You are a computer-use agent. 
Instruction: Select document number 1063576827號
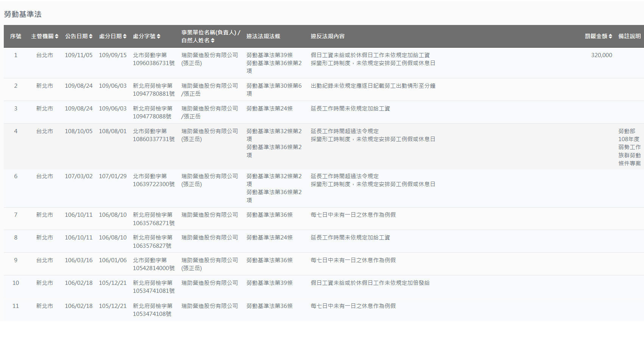click(152, 246)
